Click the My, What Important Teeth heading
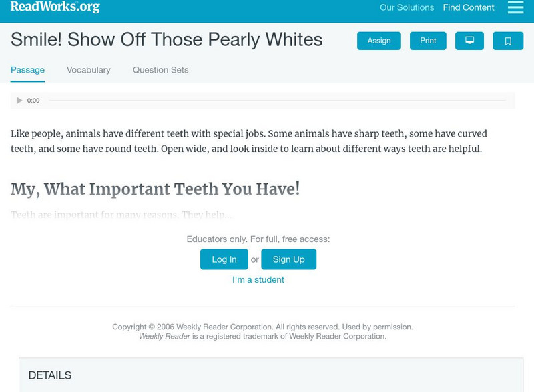Viewport: 534px width, 392px height. point(155,189)
